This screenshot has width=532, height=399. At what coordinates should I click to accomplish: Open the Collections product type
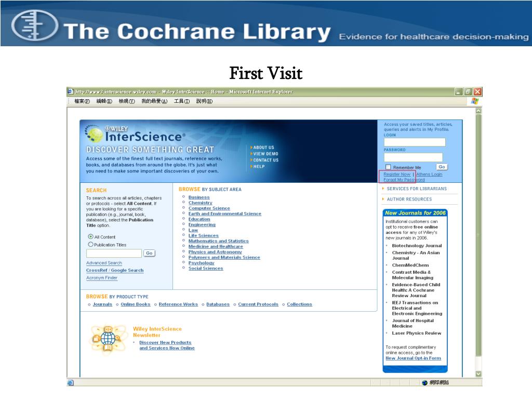tap(300, 304)
